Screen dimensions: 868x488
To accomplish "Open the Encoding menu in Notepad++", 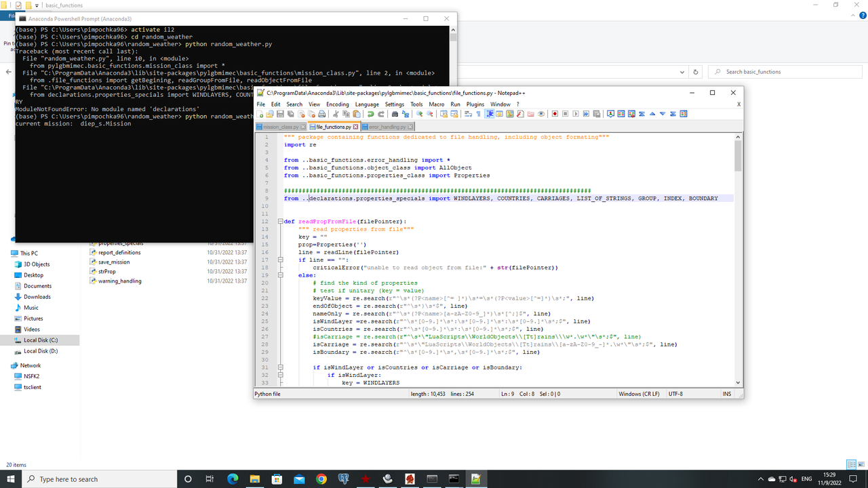I will (x=337, y=104).
